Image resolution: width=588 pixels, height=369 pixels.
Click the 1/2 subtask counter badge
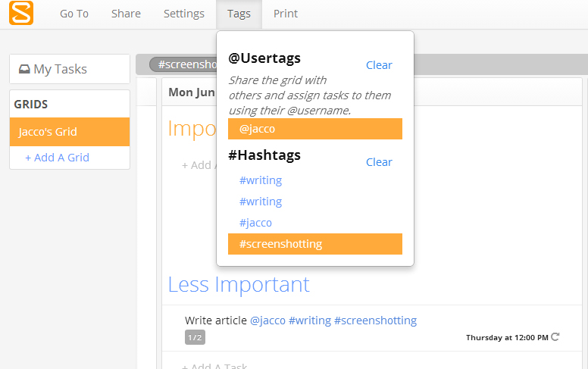[195, 338]
